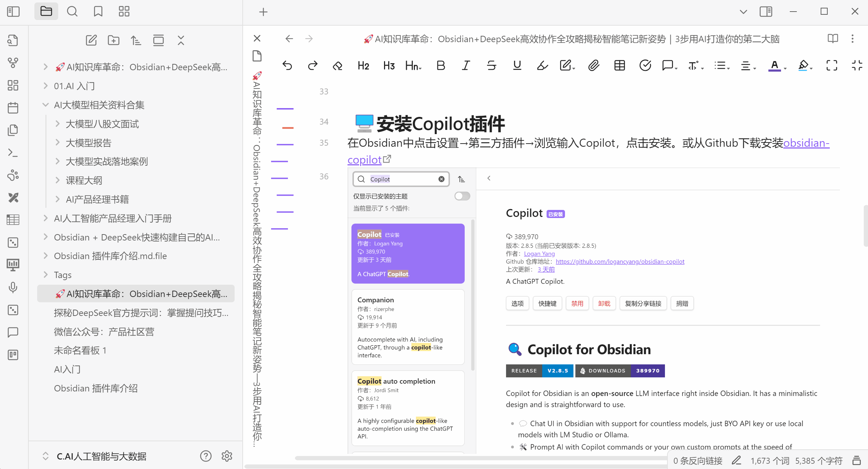Viewport: 868px width, 469px height.
Task: Switch to the search tab in sidebar
Action: click(x=72, y=12)
